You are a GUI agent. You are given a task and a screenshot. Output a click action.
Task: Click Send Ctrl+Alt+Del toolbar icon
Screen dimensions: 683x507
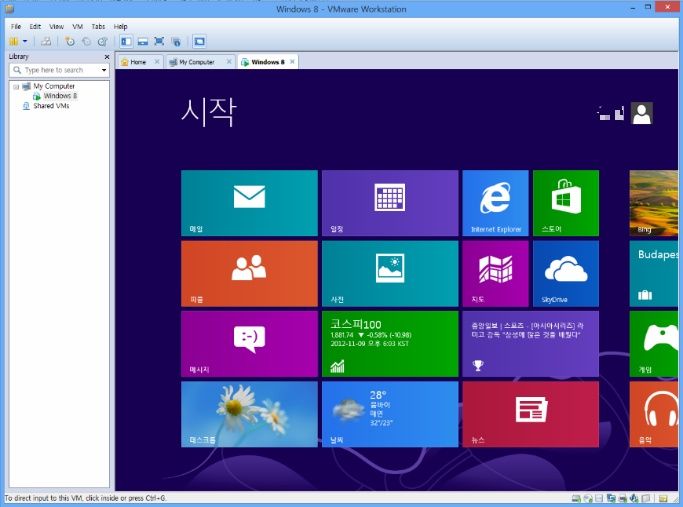46,41
